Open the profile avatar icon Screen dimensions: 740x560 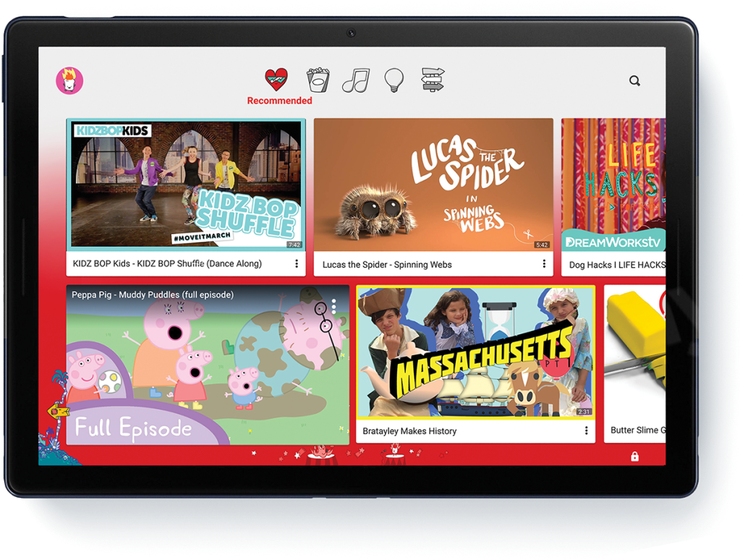(69, 80)
